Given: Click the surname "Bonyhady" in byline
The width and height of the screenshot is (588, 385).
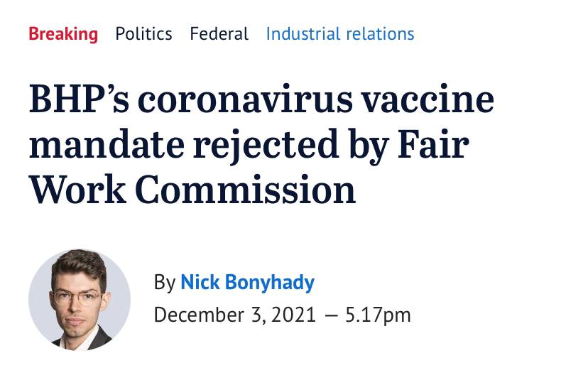Looking at the screenshot, I should pyautogui.click(x=269, y=283).
